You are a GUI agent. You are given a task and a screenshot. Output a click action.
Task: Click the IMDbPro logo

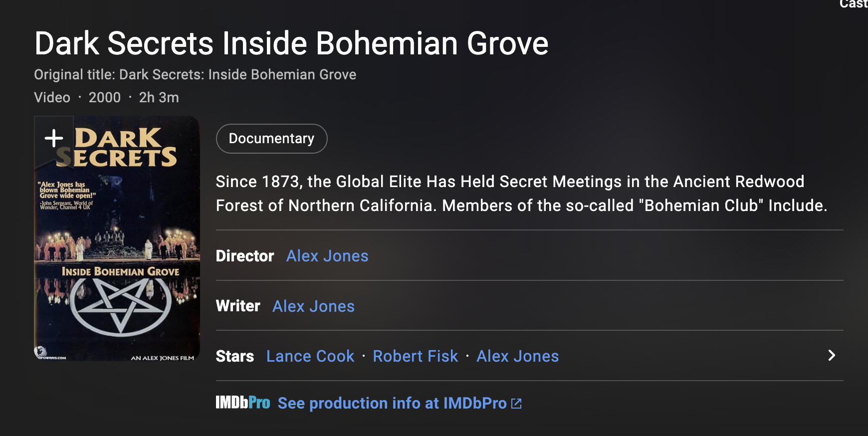click(243, 403)
